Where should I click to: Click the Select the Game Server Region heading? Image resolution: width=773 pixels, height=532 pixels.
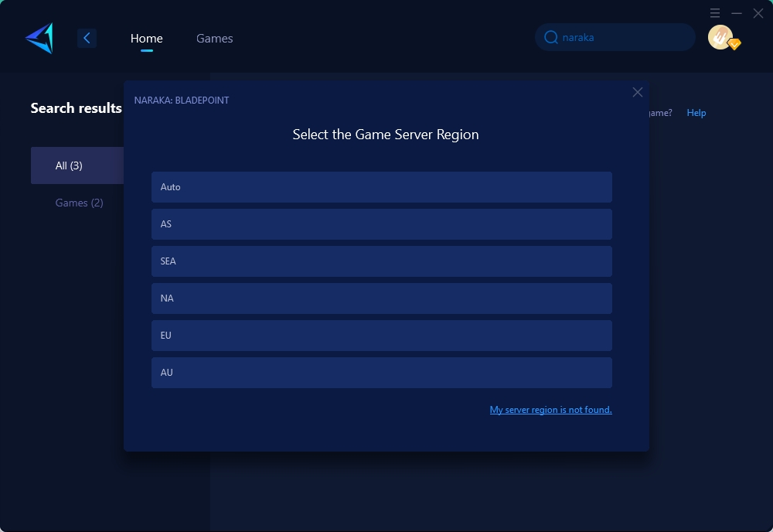pos(386,134)
